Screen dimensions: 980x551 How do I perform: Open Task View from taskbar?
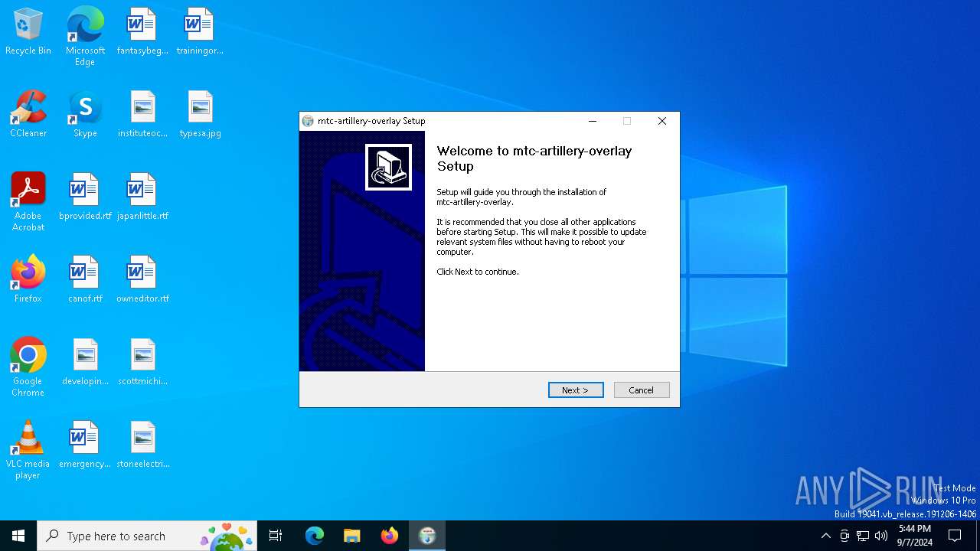click(276, 536)
